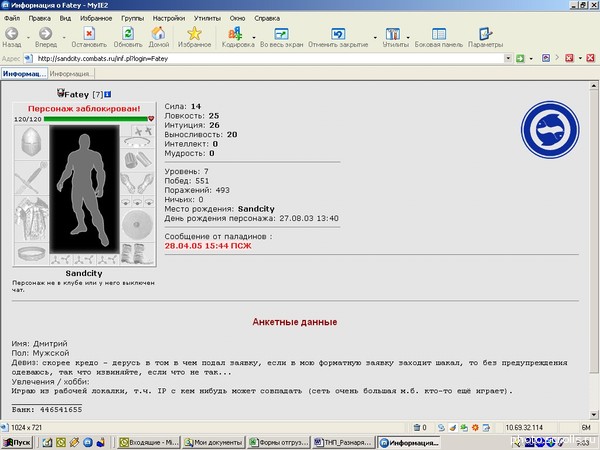Click the round shield slot
This screenshot has height=450, width=600.
pyautogui.click(x=137, y=225)
